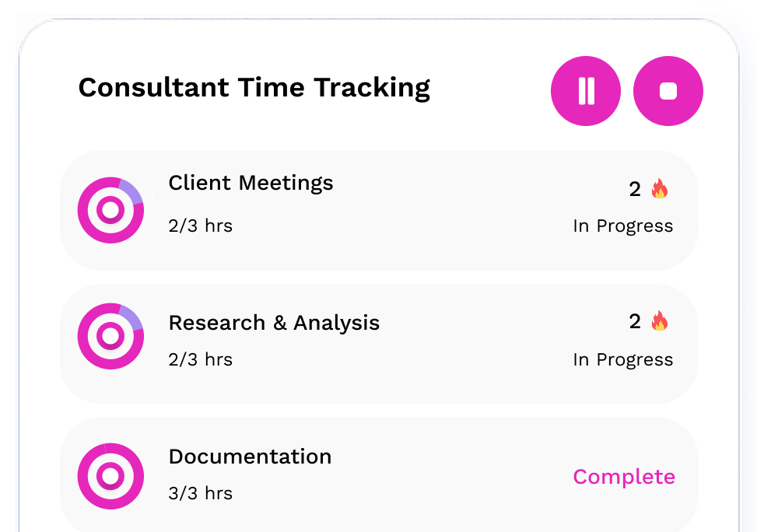Select the Client Meetings progress ring icon

coord(110,209)
